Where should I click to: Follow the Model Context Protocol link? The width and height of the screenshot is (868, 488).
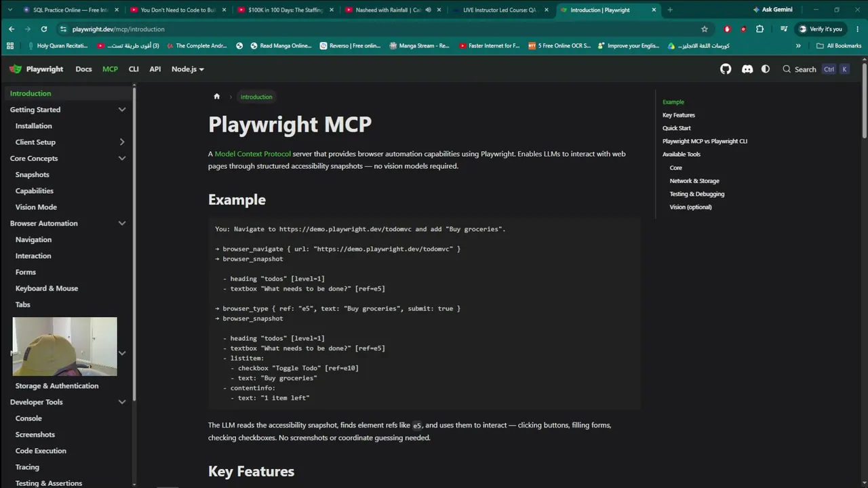click(253, 154)
